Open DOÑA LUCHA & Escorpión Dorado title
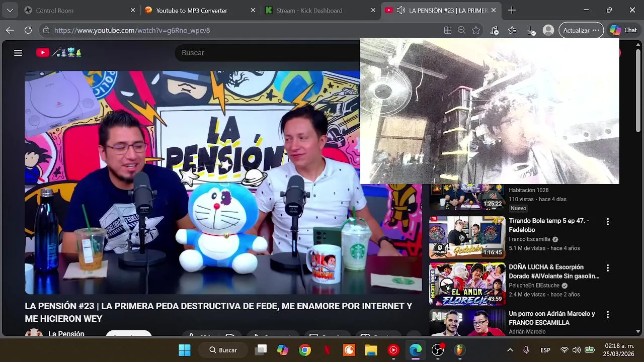This screenshot has width=644, height=362. pyautogui.click(x=554, y=271)
